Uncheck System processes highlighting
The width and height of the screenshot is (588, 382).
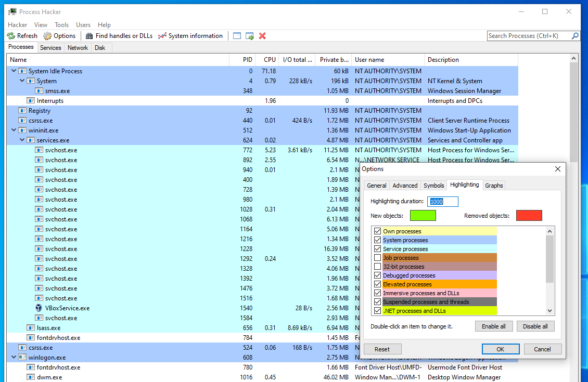[x=378, y=240]
